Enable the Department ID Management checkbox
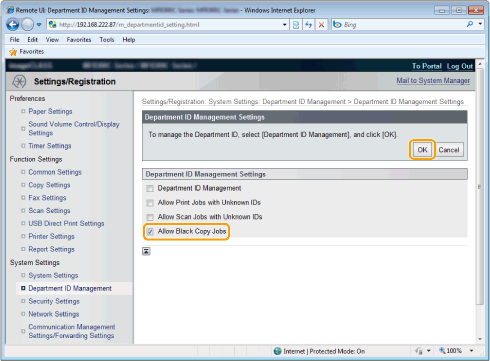 [150, 189]
